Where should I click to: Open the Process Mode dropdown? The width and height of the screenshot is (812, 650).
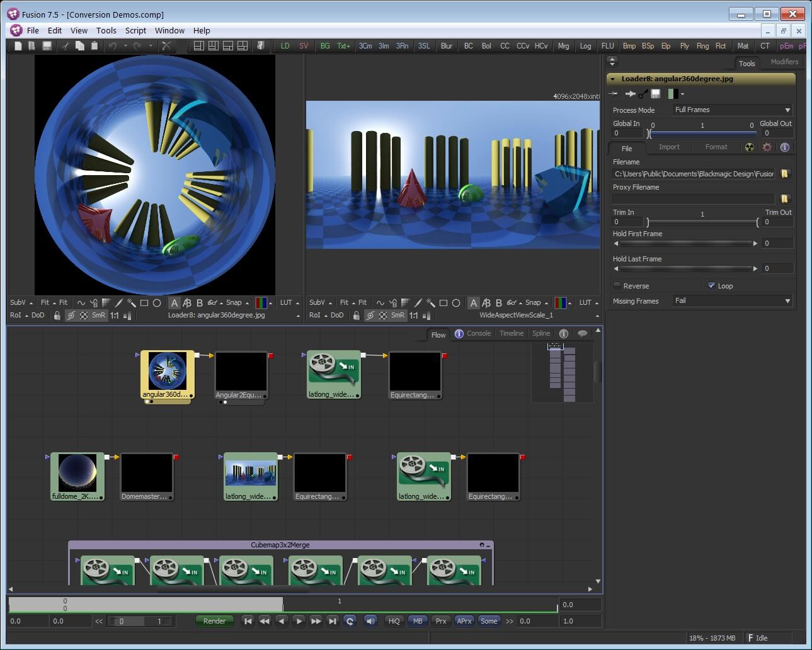click(x=733, y=110)
